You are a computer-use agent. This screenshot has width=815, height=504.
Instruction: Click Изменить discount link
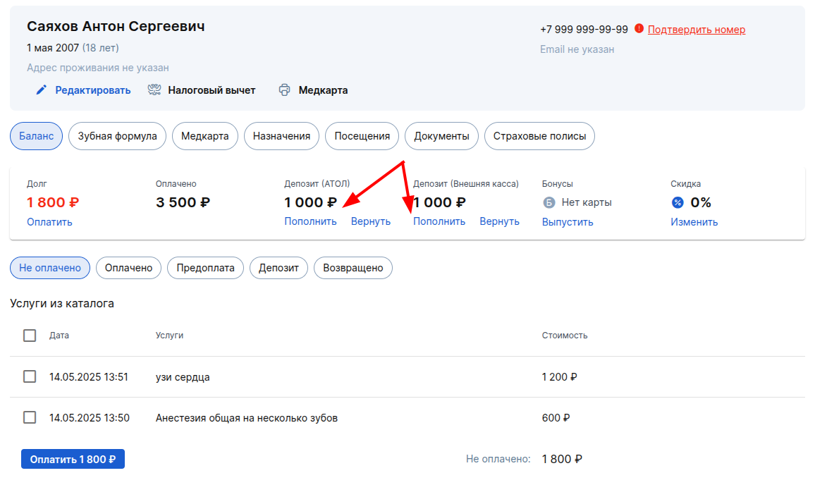tap(694, 222)
